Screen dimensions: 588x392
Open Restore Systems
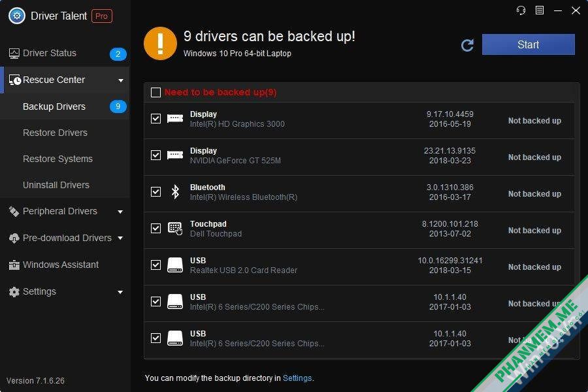[x=65, y=159]
